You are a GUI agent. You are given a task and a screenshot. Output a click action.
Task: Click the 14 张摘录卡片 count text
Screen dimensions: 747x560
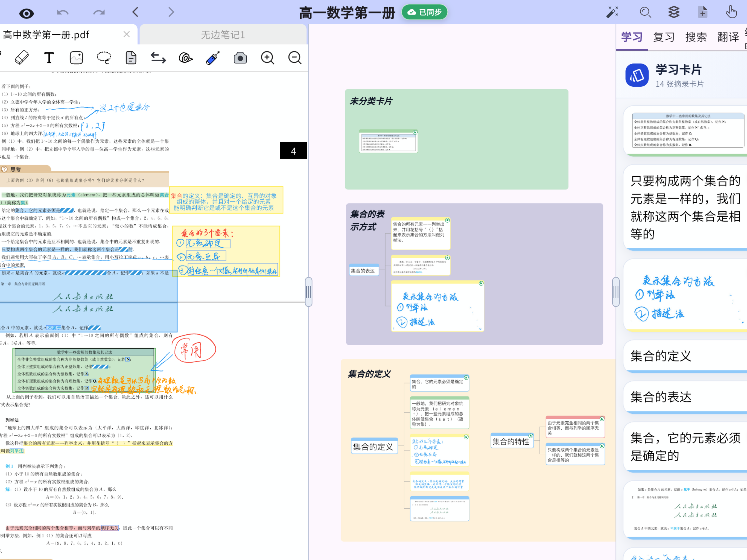679,84
